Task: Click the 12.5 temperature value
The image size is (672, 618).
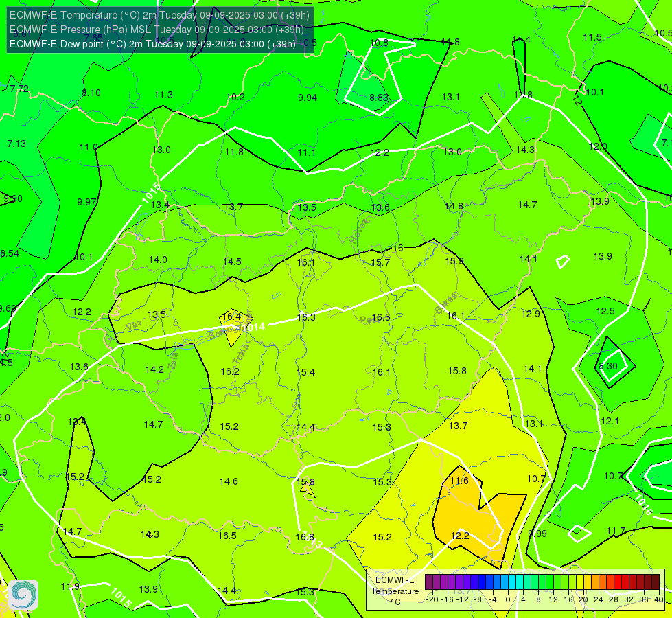Action: [605, 311]
